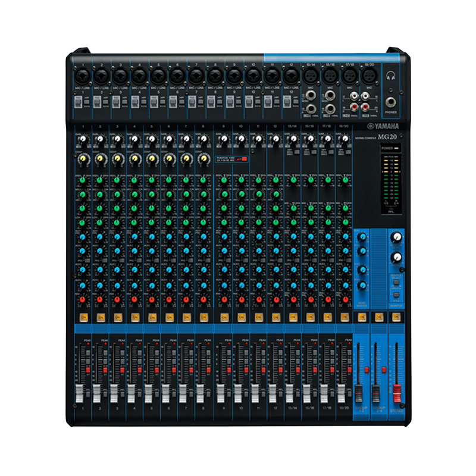Click the MONITOR LEVEL white knob

coord(396,237)
